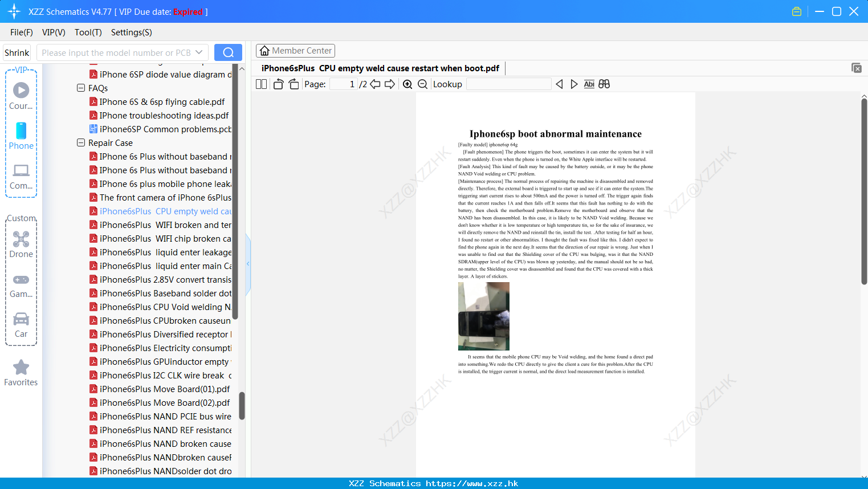Open iPhone6sPlus I2C CLK wire break
This screenshot has width=868, height=489.
coord(161,376)
